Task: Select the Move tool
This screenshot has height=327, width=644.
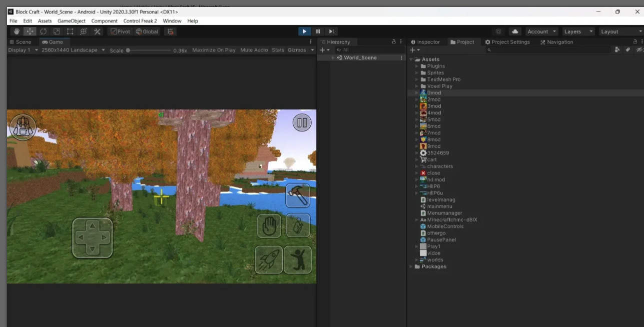Action: [30, 31]
